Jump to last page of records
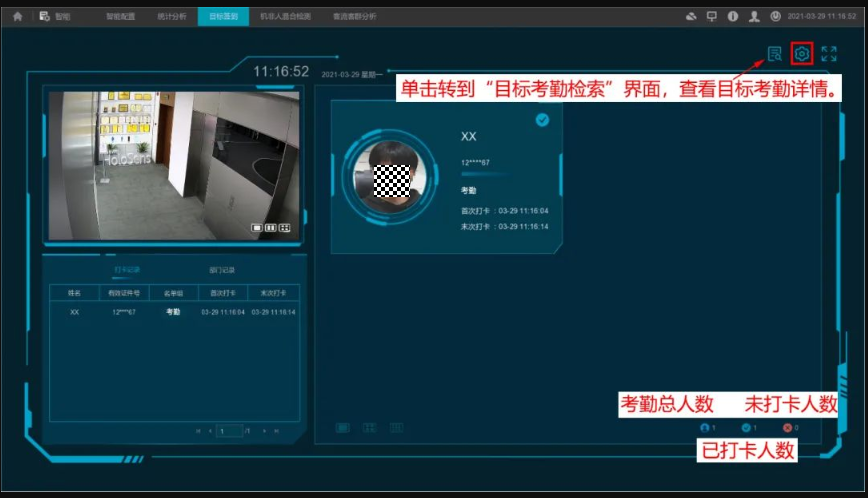Image resolution: width=868 pixels, height=498 pixels. 277,431
